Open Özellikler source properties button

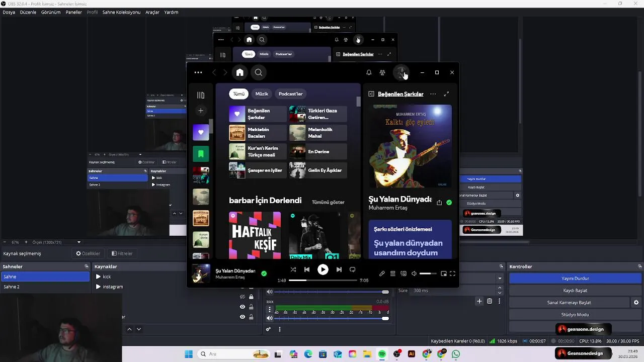click(88, 253)
